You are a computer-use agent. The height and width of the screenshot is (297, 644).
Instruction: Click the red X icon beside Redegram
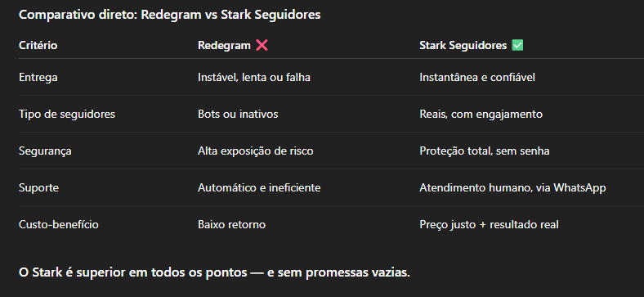pyautogui.click(x=262, y=45)
